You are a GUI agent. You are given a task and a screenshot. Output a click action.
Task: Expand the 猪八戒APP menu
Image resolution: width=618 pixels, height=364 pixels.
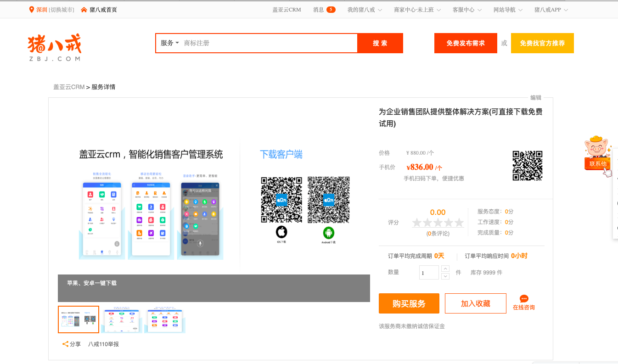click(551, 10)
